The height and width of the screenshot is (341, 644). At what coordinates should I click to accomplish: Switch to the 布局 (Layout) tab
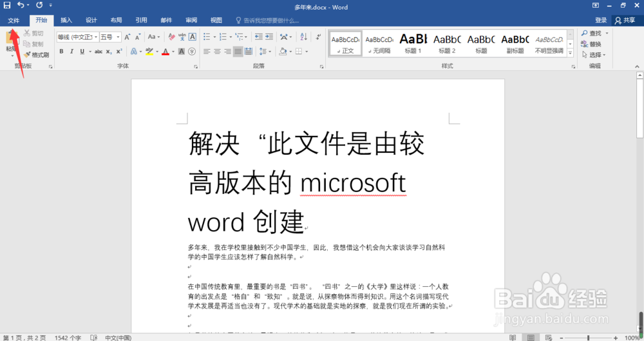coord(116,20)
